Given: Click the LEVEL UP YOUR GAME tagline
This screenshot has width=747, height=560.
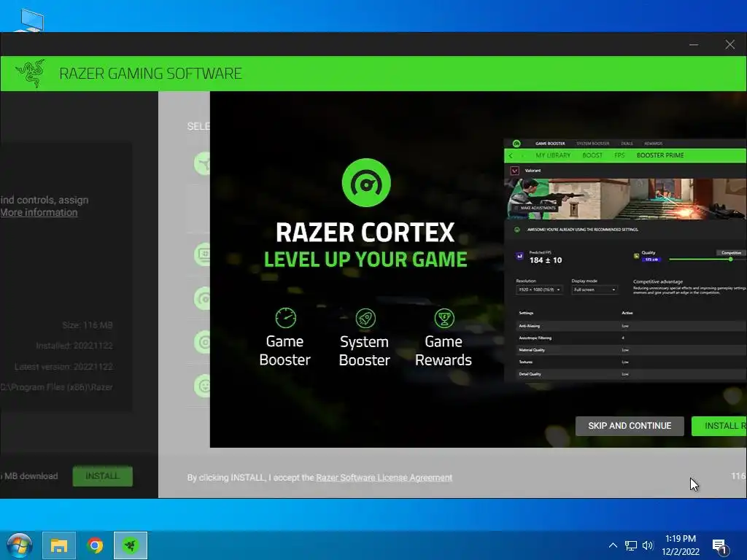Looking at the screenshot, I should 365,260.
